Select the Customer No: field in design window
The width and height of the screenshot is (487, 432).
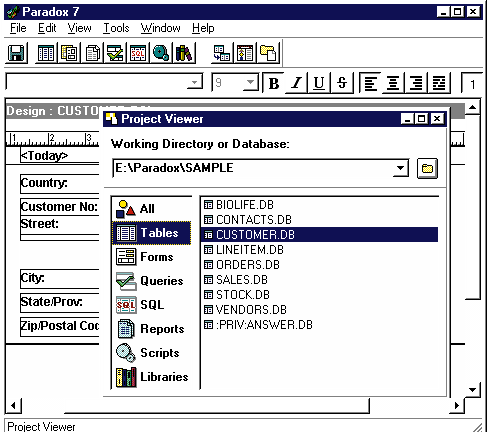[x=60, y=207]
